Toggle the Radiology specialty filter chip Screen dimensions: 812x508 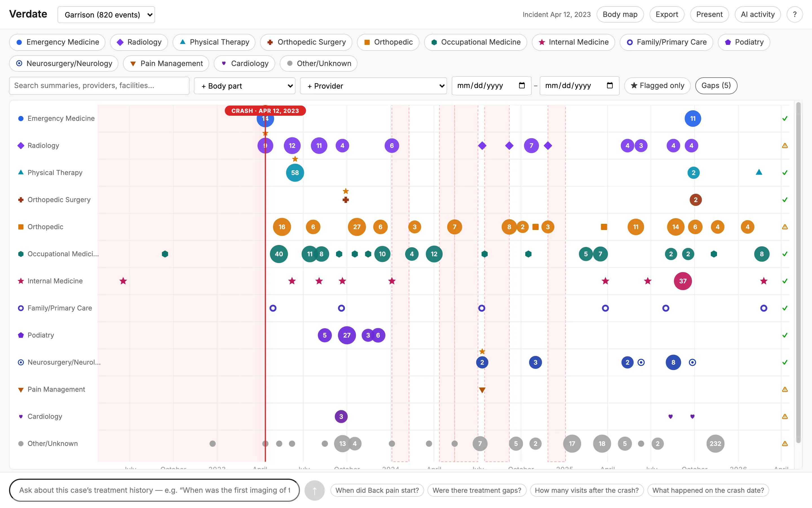(139, 42)
